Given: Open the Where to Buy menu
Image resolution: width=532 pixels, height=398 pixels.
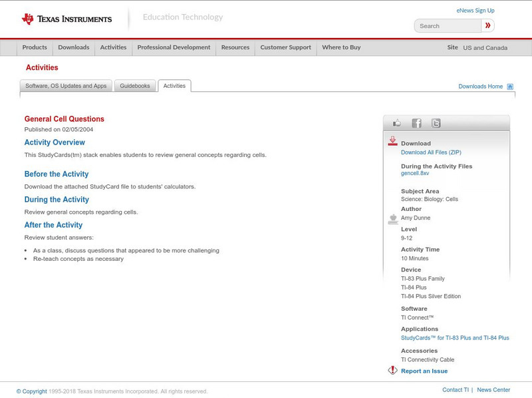Looking at the screenshot, I should [x=341, y=48].
